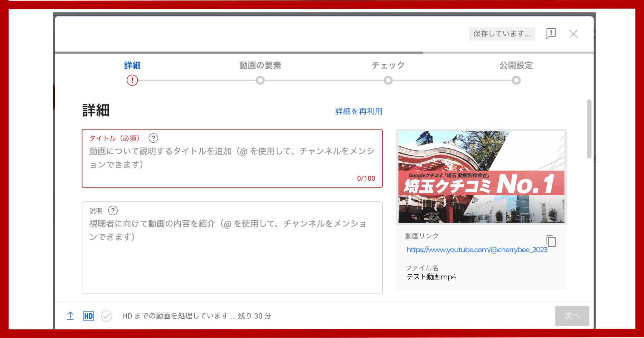The width and height of the screenshot is (644, 338).
Task: Open the youtube.com/@cherrybee_2023 video link
Action: (477, 250)
